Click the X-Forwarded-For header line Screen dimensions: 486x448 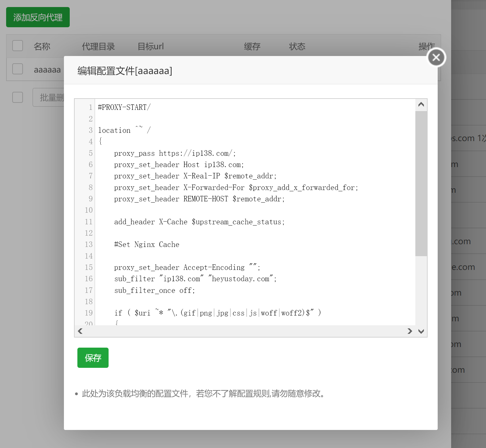(x=236, y=188)
